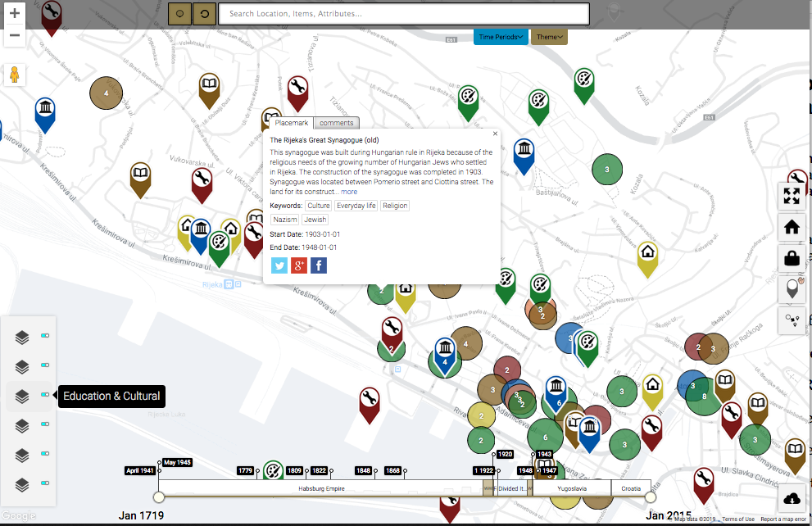This screenshot has height=526, width=812.
Task: Toggle the Education & Cultural layer switch
Action: coord(45,395)
